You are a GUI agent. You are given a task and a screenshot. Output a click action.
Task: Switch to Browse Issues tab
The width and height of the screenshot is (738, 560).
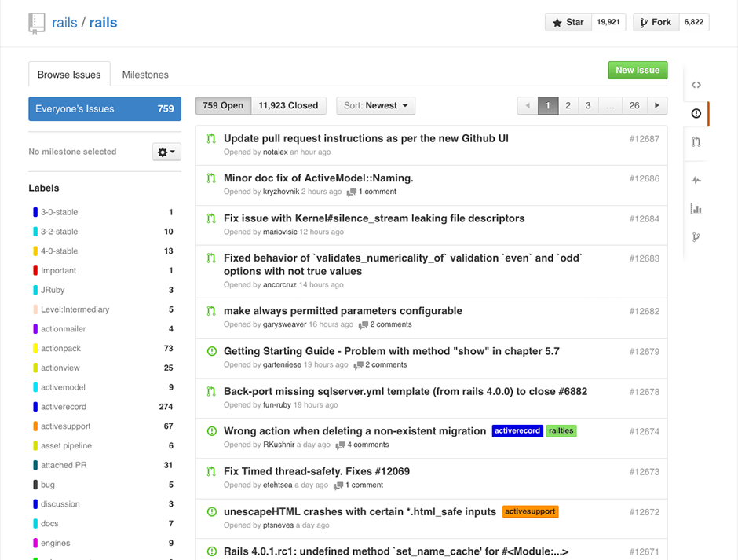pyautogui.click(x=69, y=75)
